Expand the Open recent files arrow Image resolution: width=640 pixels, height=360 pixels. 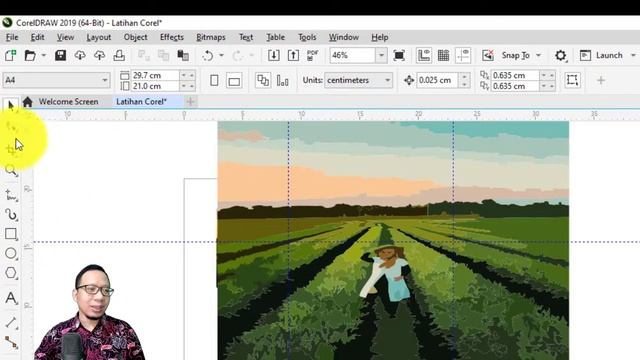point(43,55)
